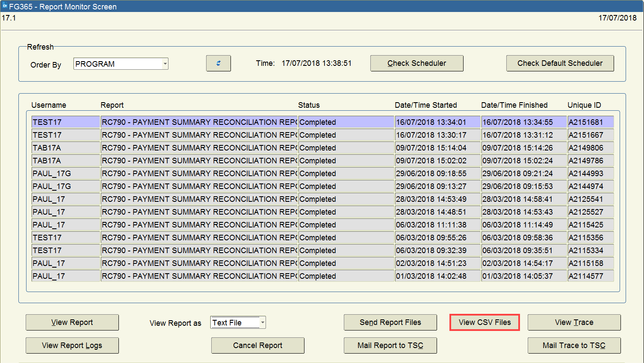Select last row with ID A2114577
The image size is (644, 363).
click(590, 276)
